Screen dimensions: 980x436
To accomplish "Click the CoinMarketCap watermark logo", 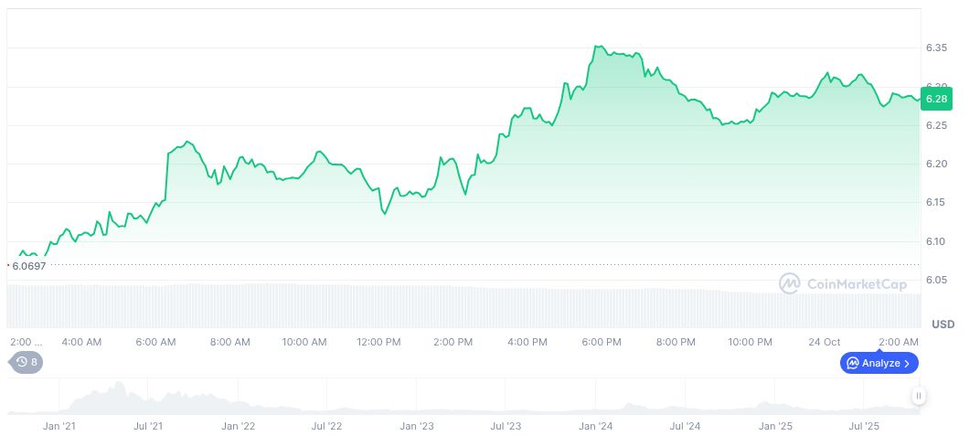I will click(842, 284).
